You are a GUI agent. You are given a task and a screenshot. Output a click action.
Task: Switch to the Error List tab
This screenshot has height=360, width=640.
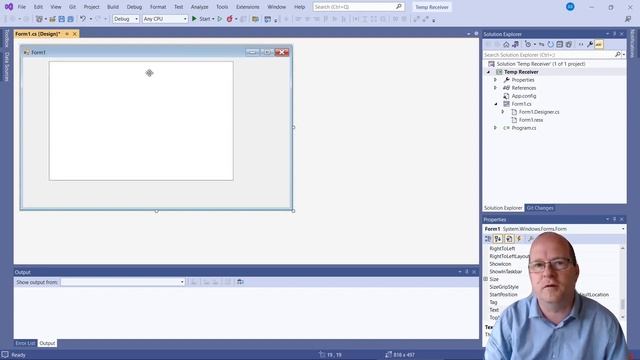pos(25,343)
